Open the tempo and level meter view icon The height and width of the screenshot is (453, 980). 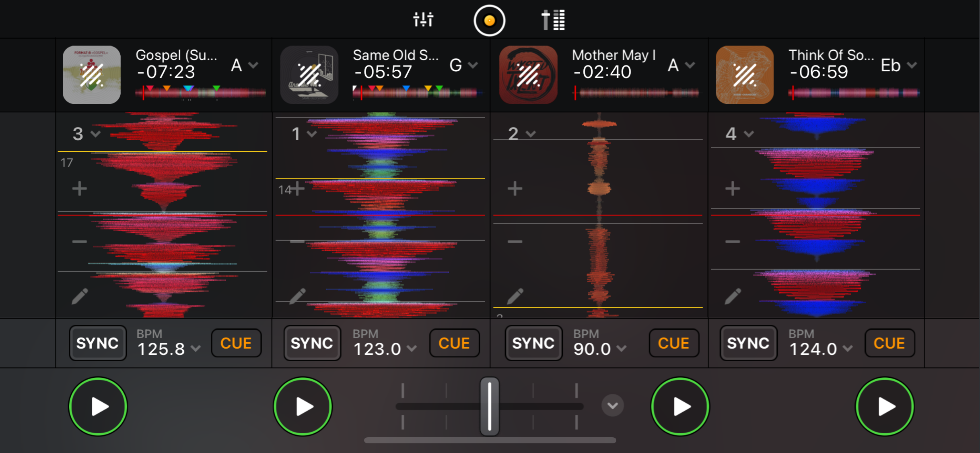coord(553,20)
